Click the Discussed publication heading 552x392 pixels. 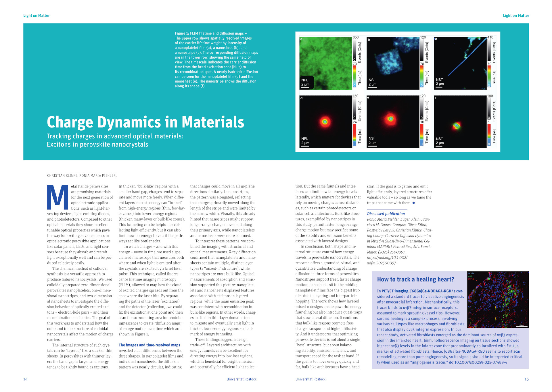386,214
